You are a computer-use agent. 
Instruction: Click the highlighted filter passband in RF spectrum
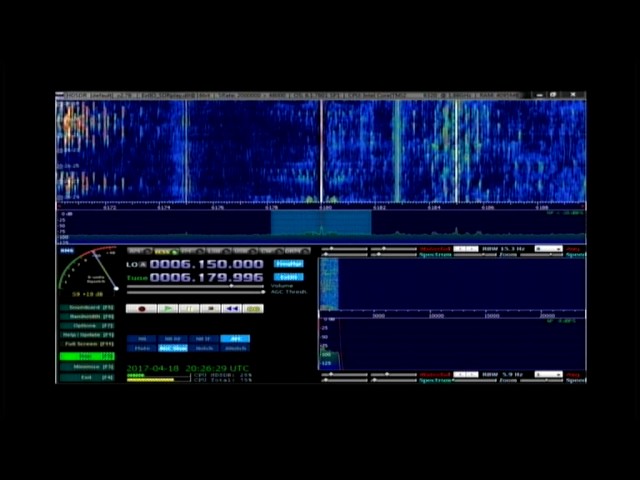coord(321,222)
